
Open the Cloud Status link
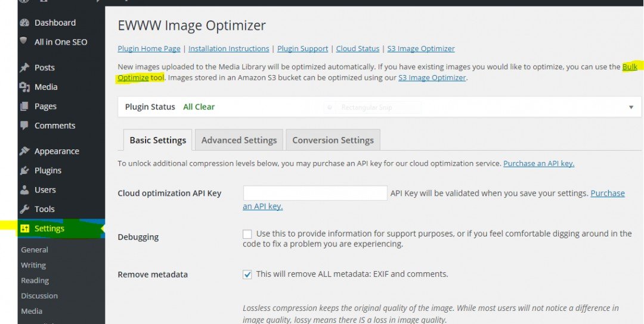click(x=358, y=49)
